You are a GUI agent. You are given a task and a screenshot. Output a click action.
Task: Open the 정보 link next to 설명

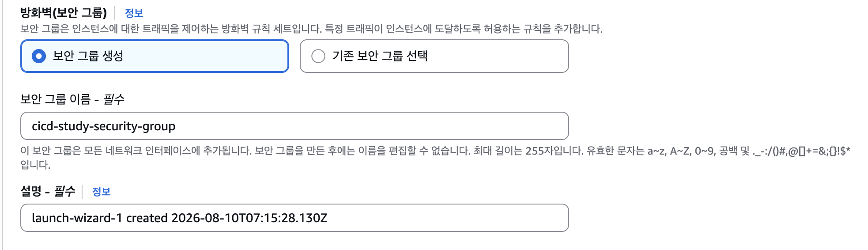[101, 192]
